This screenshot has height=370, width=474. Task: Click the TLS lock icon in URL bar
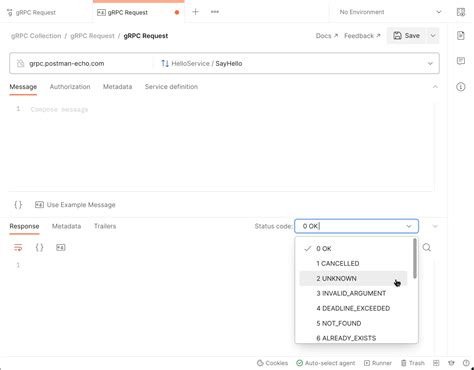click(x=21, y=63)
